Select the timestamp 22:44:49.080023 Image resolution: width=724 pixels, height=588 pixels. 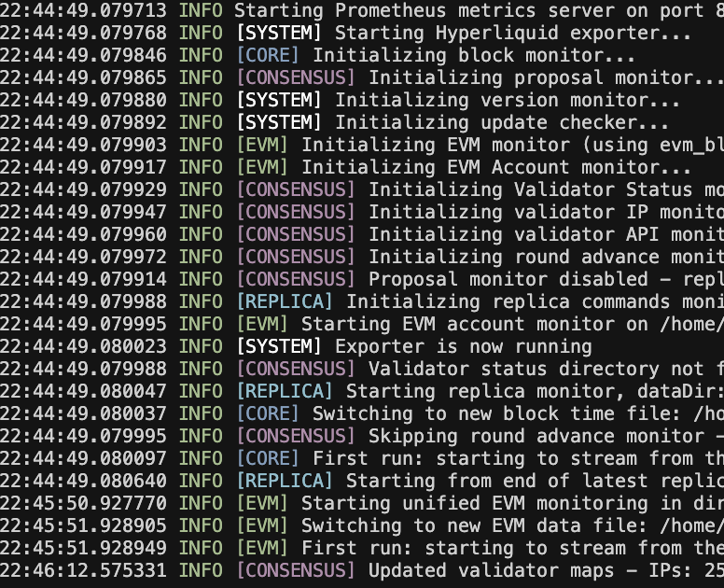coord(83,347)
